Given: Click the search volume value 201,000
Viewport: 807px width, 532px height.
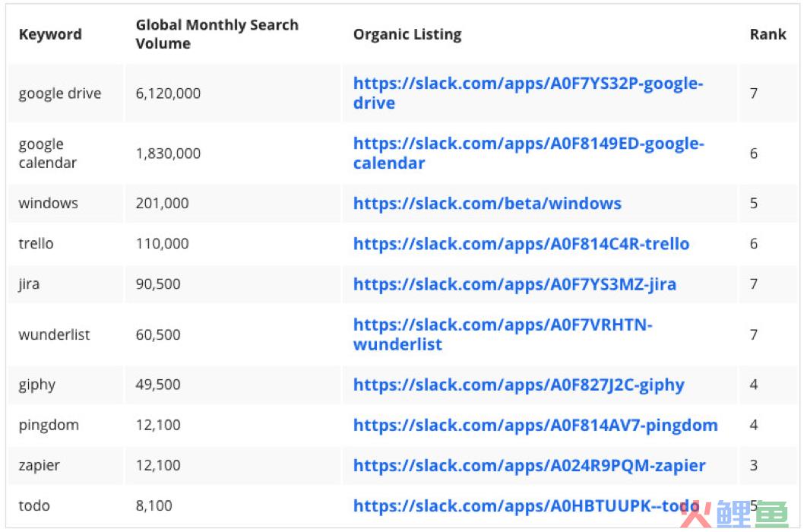Looking at the screenshot, I should pos(162,203).
